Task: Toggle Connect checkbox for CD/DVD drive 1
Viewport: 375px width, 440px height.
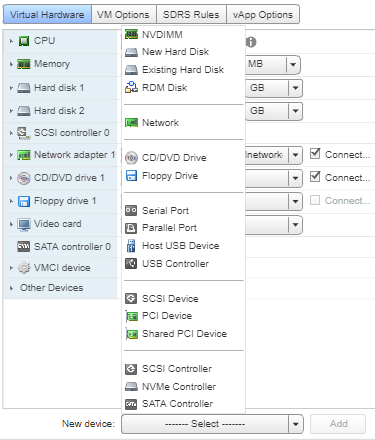Action: click(x=315, y=177)
